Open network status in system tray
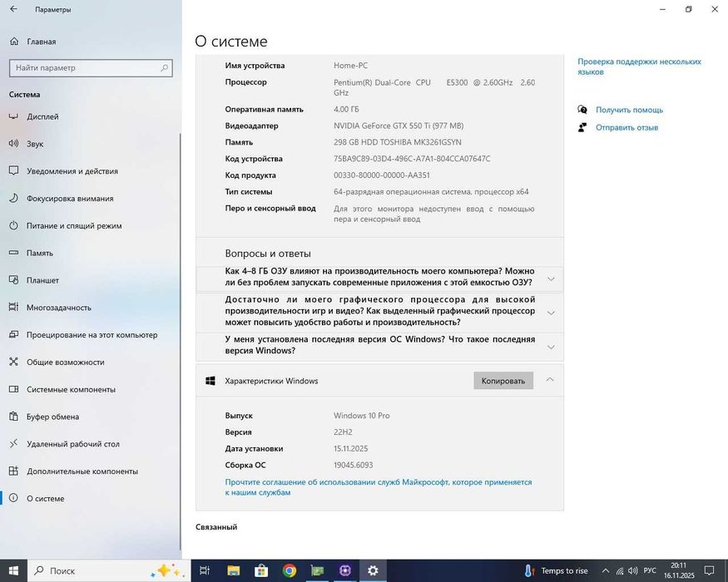728x582 pixels. (620, 571)
